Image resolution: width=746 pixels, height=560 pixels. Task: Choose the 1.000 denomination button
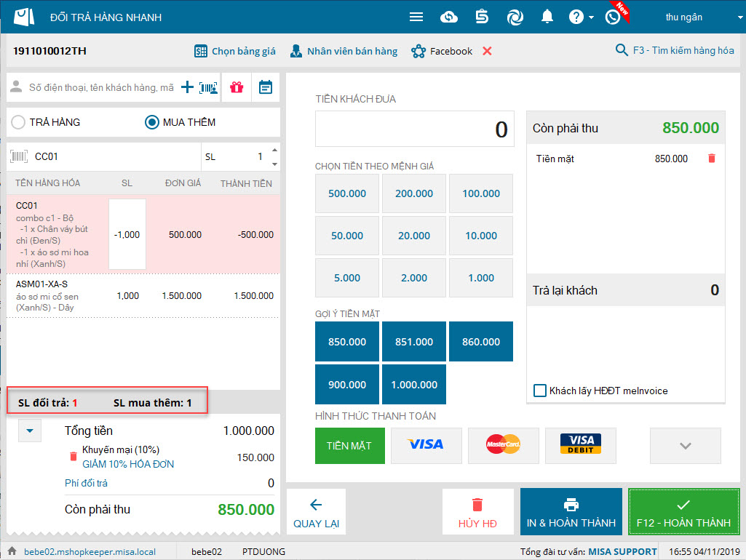pyautogui.click(x=481, y=278)
